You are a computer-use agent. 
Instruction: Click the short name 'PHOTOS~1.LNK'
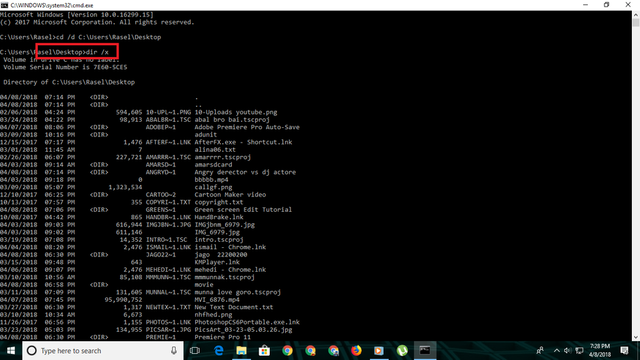pyautogui.click(x=168, y=322)
